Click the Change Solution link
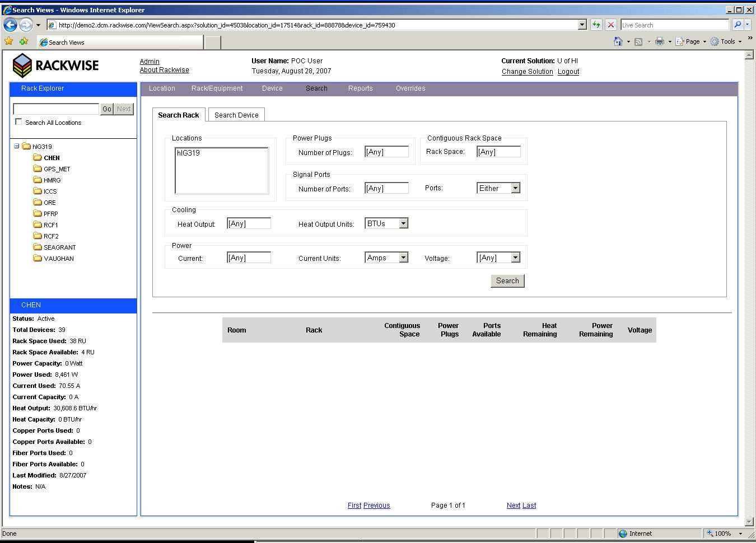 click(527, 72)
